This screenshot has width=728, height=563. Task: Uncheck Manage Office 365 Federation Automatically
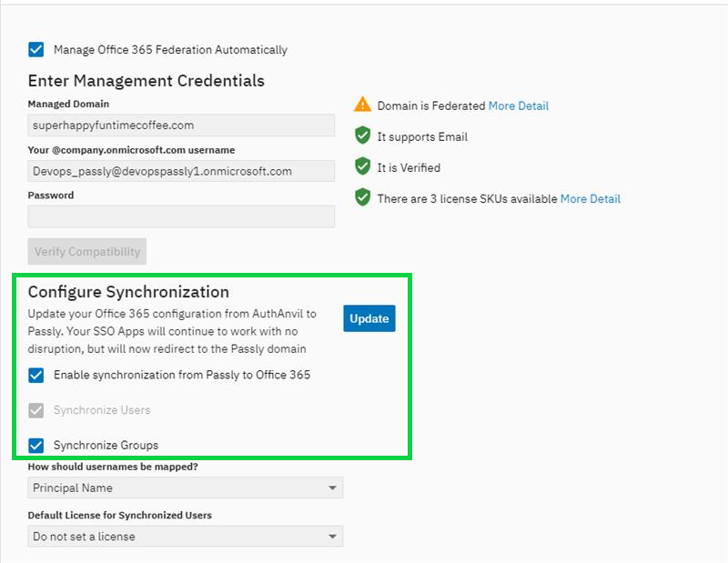36,50
